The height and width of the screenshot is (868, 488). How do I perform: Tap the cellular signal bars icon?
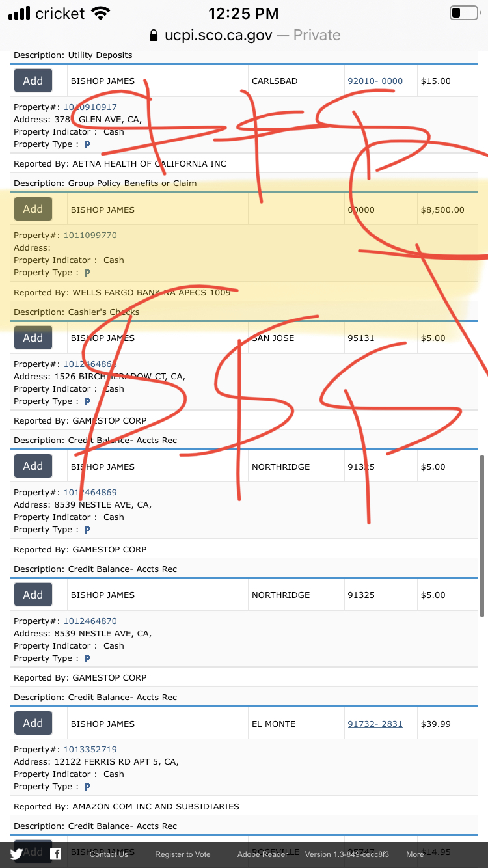[19, 13]
